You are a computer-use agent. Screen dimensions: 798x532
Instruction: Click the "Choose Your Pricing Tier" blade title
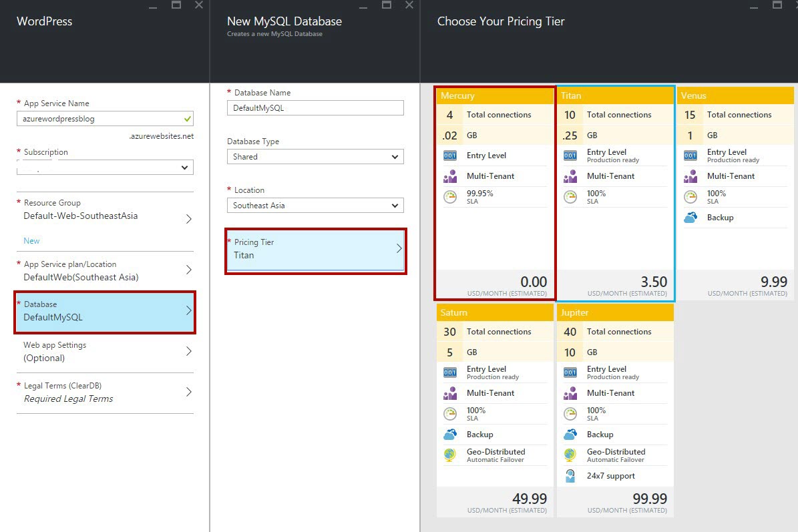pyautogui.click(x=501, y=21)
